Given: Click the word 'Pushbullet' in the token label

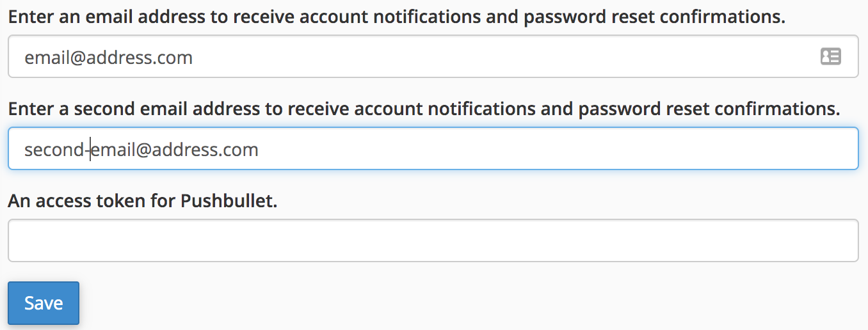Looking at the screenshot, I should [229, 202].
